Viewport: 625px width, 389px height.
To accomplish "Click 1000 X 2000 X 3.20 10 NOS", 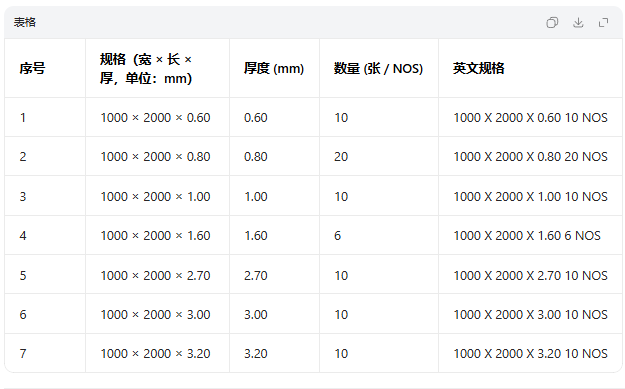I will point(531,354).
